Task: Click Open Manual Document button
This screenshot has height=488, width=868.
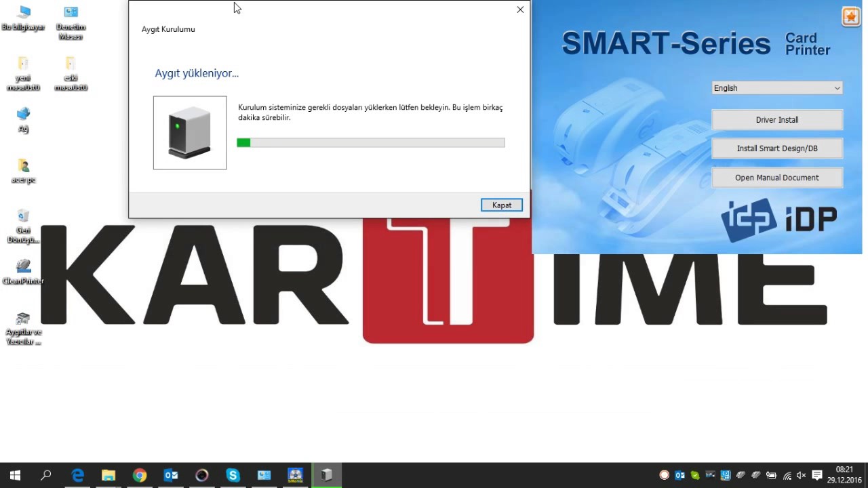Action: 777,178
